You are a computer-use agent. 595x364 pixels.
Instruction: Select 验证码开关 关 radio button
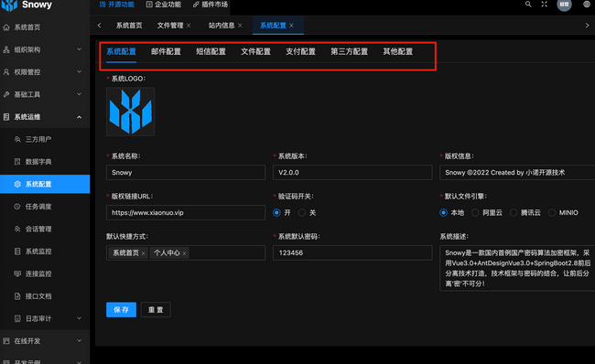302,212
